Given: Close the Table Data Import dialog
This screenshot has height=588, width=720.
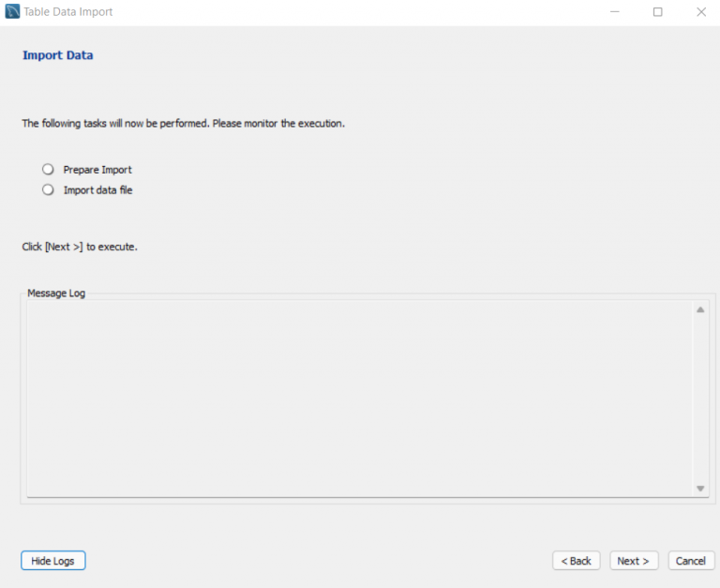Looking at the screenshot, I should pyautogui.click(x=700, y=12).
